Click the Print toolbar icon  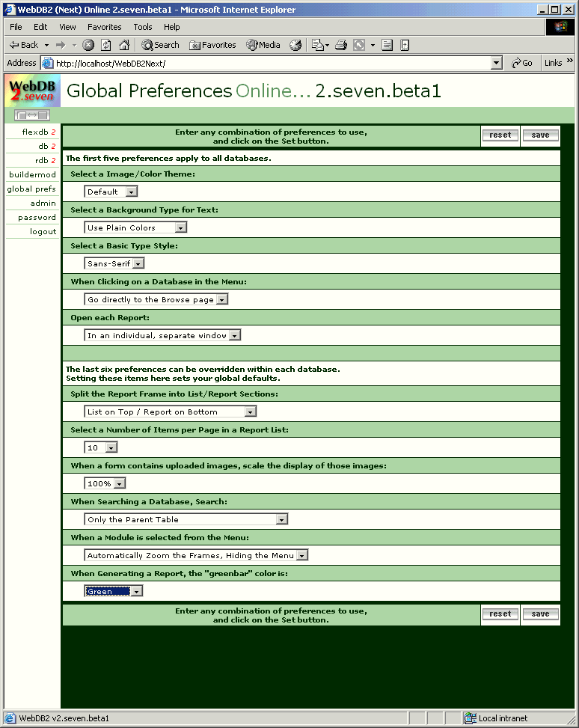(x=341, y=45)
